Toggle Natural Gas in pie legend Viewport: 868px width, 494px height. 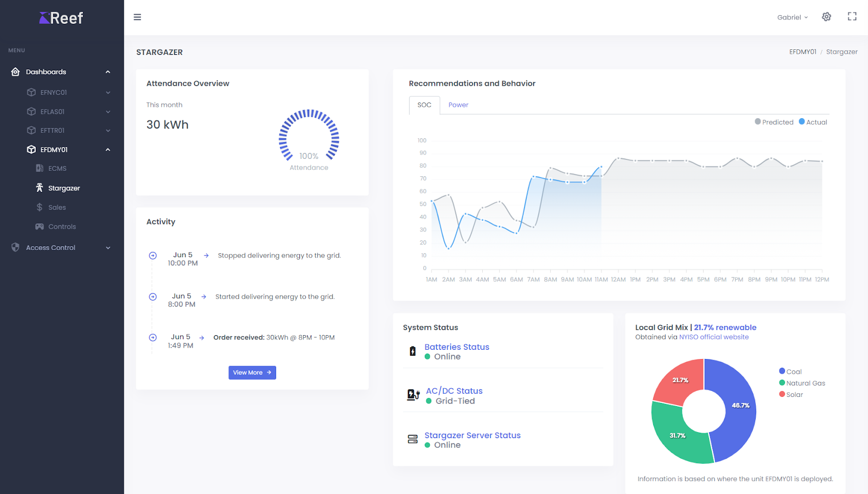(x=805, y=383)
